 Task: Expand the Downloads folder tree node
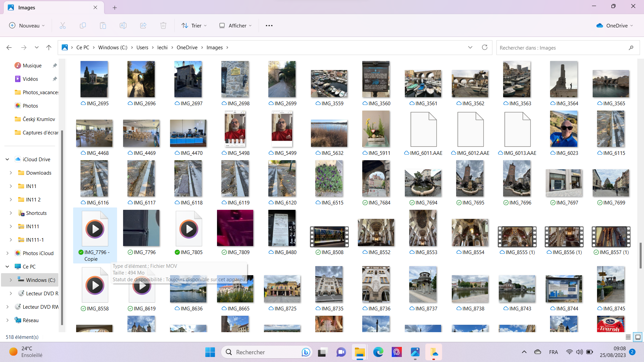[x=11, y=173]
